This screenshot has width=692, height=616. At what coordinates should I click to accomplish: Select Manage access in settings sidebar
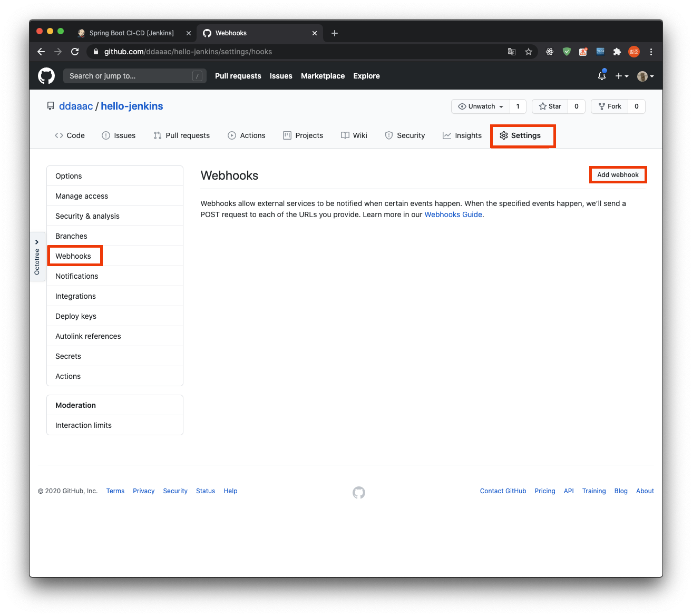(x=115, y=196)
